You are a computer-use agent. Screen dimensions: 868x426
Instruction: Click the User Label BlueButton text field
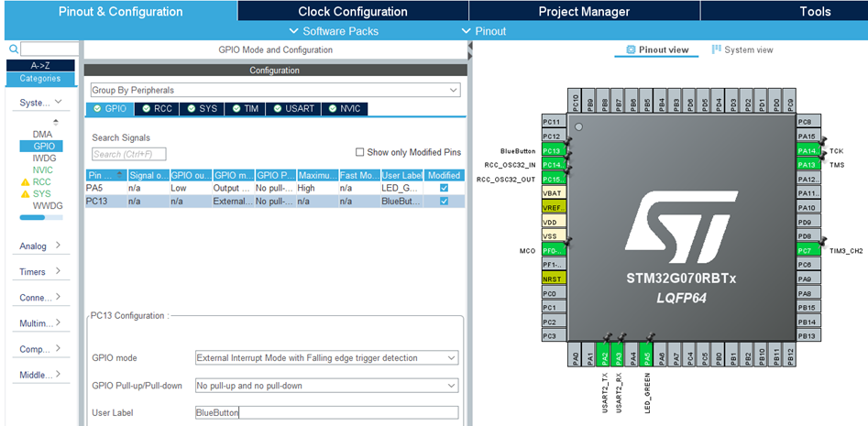pos(327,413)
